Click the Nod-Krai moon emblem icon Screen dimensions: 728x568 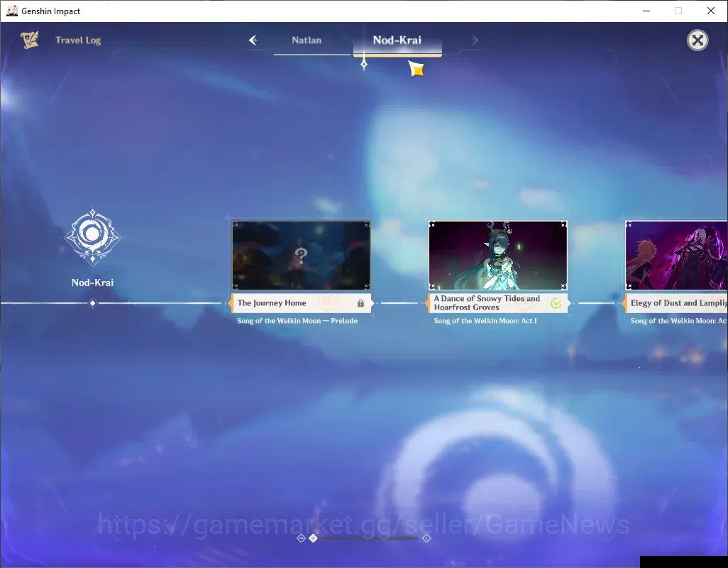[x=92, y=236]
